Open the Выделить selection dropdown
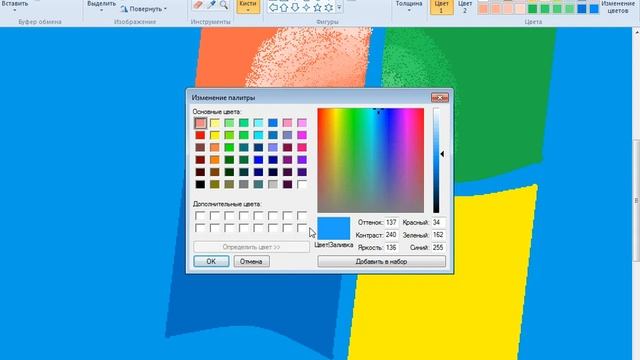The image size is (640, 360). pos(102,6)
